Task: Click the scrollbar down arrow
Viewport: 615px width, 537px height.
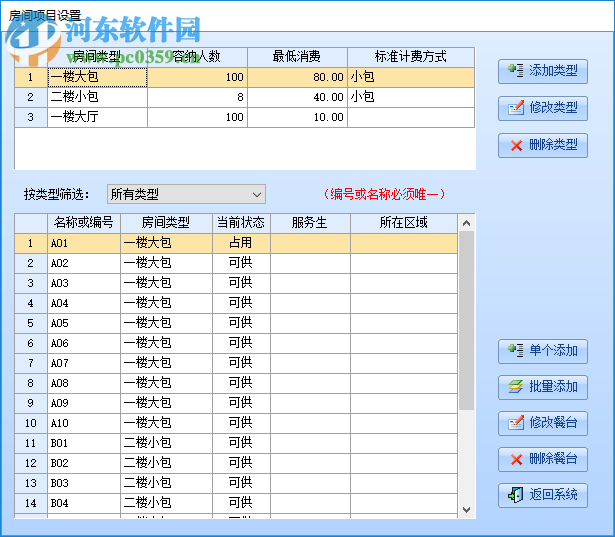Action: tap(466, 510)
